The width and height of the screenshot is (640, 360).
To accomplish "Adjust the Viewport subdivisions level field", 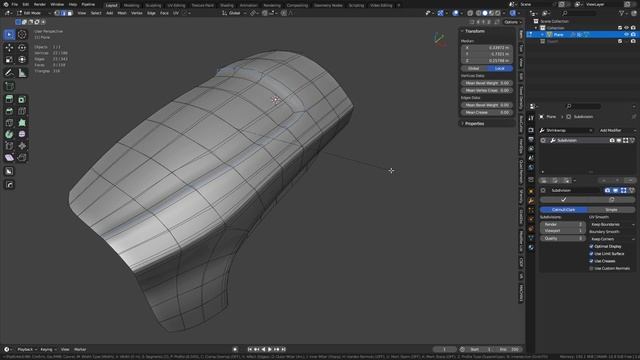I will 563,231.
